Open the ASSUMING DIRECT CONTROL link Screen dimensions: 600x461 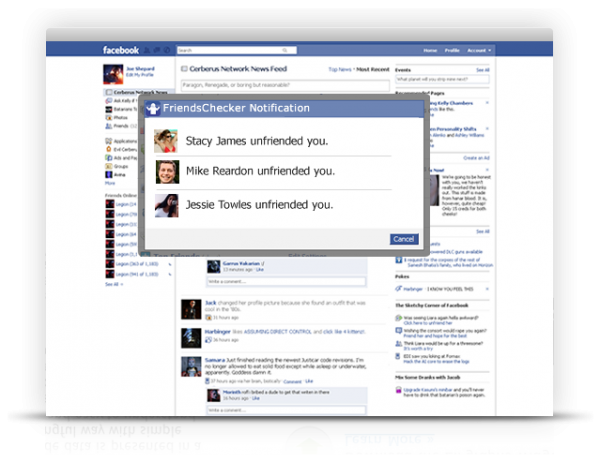tap(277, 332)
